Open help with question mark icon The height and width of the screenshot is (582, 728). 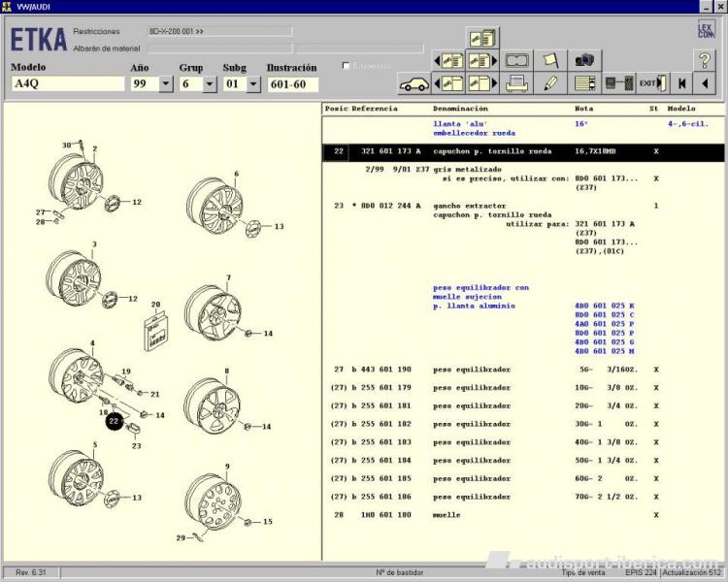coord(705,60)
